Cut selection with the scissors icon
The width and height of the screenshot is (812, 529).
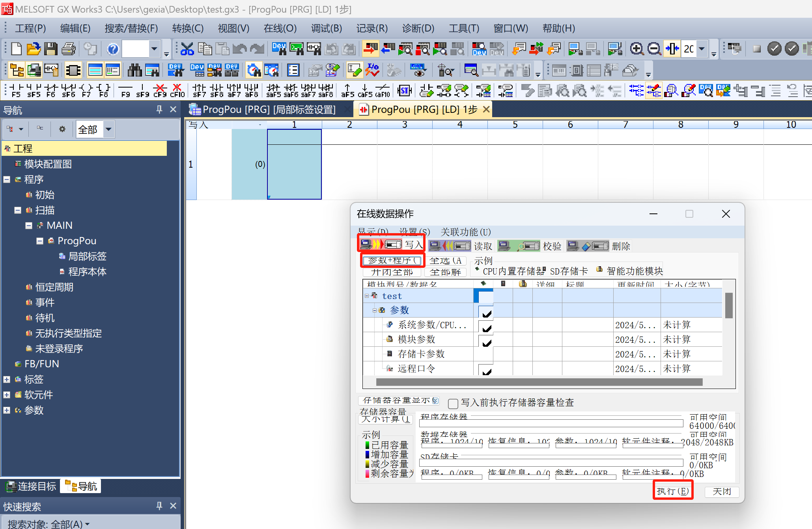187,49
